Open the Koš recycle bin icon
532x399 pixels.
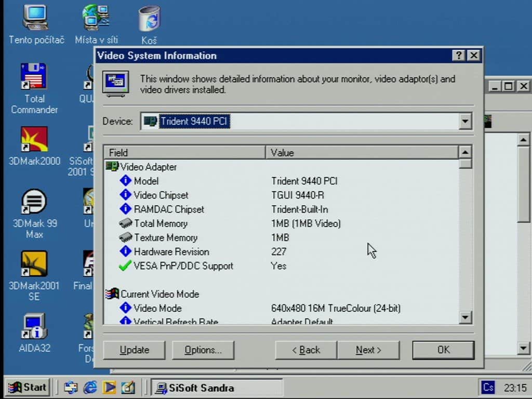tap(149, 24)
